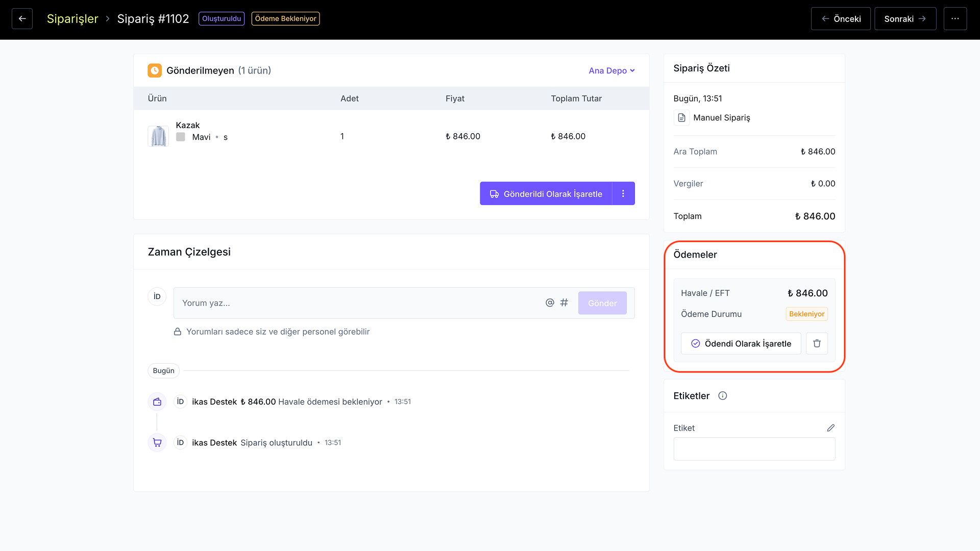Click the wallet payment timeline icon

point(157,402)
